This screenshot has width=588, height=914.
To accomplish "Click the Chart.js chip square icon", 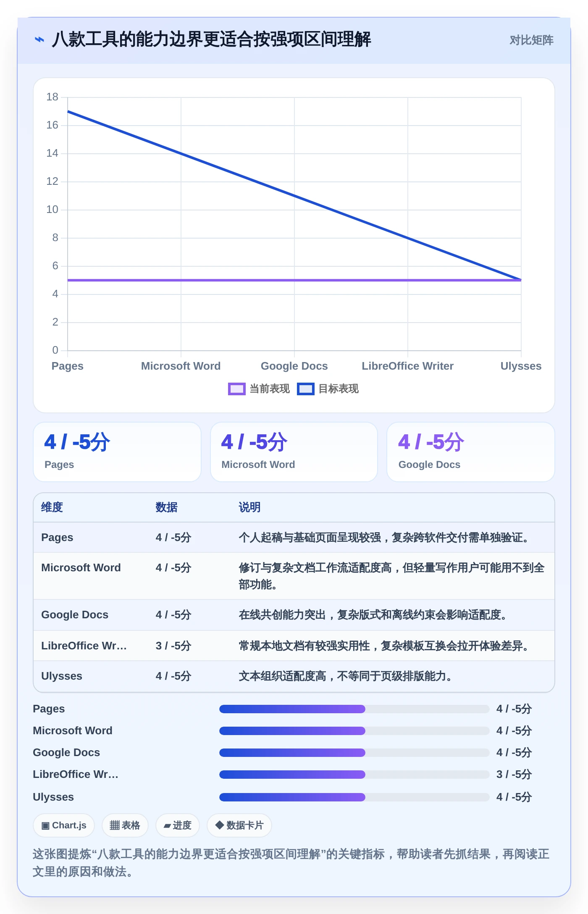I will (45, 826).
